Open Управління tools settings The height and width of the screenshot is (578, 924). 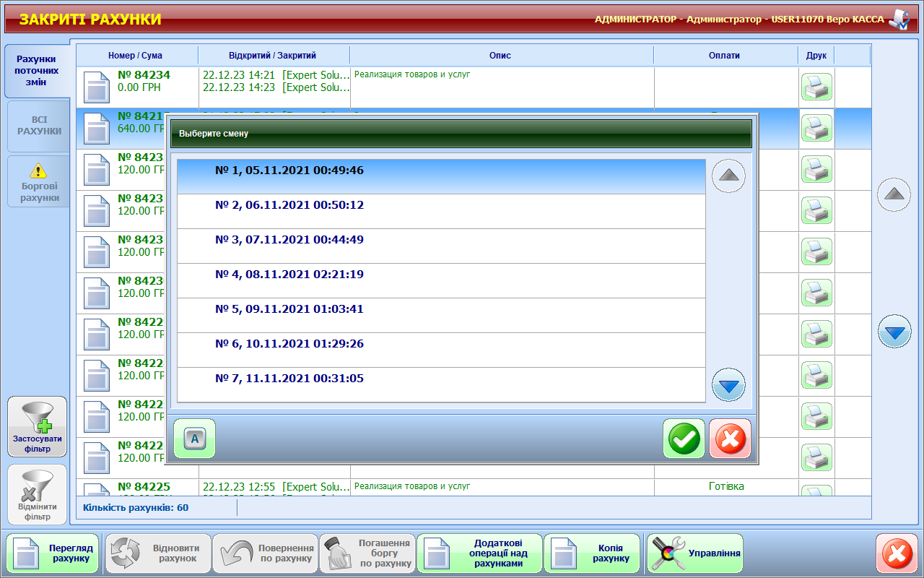[694, 553]
